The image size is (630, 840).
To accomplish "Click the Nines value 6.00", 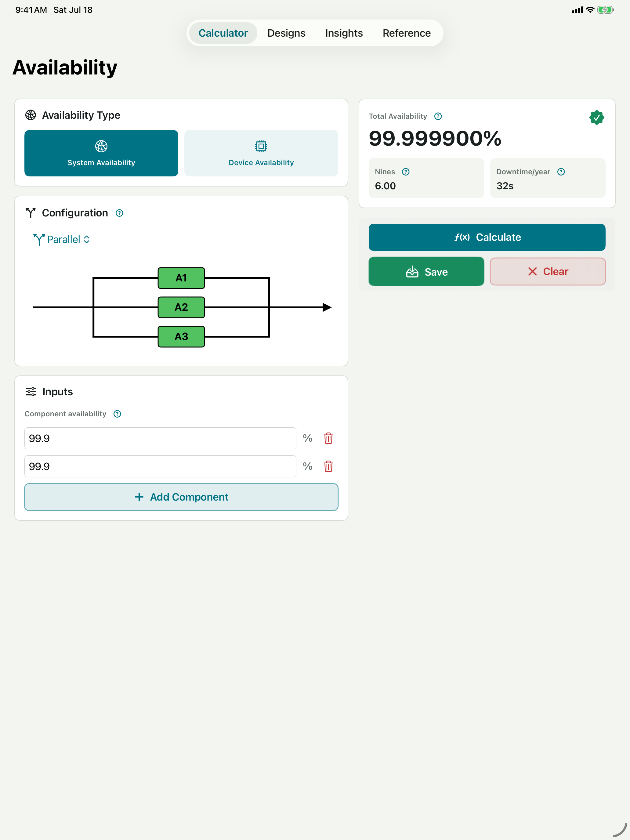I will coord(385,186).
